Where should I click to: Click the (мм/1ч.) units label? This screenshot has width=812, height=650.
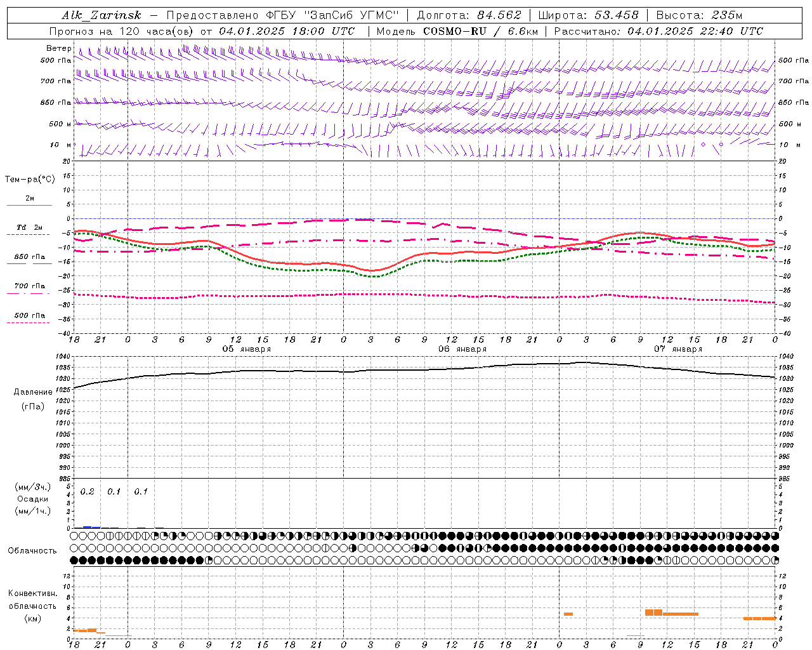tap(33, 511)
